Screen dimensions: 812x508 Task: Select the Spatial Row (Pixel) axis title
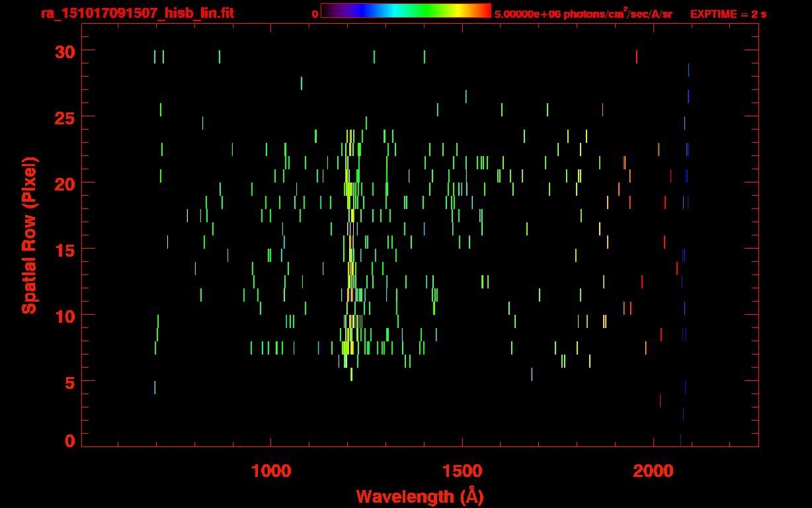[29, 235]
